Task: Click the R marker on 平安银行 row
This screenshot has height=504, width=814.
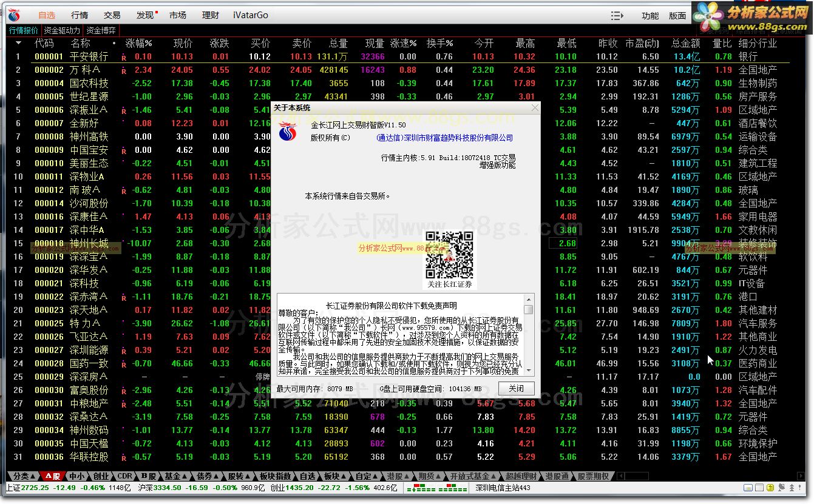Action: click(x=124, y=57)
